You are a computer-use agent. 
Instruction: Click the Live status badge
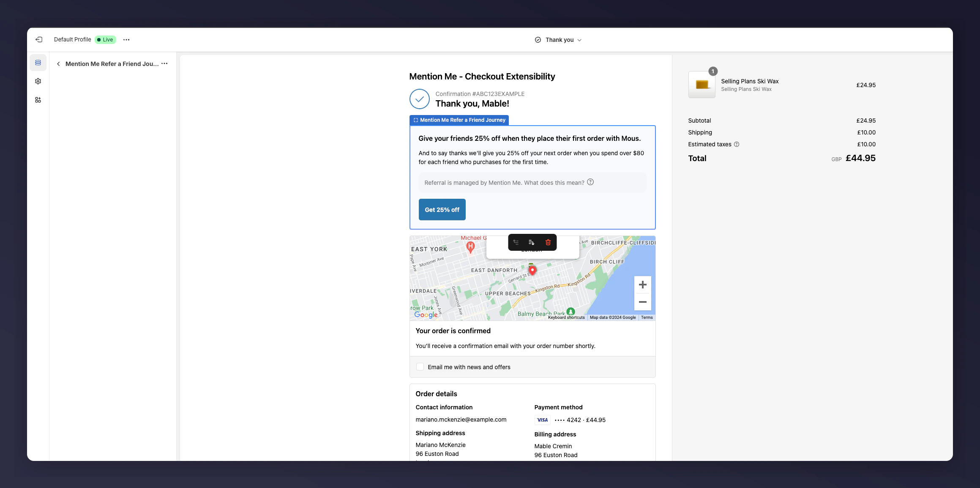click(105, 40)
